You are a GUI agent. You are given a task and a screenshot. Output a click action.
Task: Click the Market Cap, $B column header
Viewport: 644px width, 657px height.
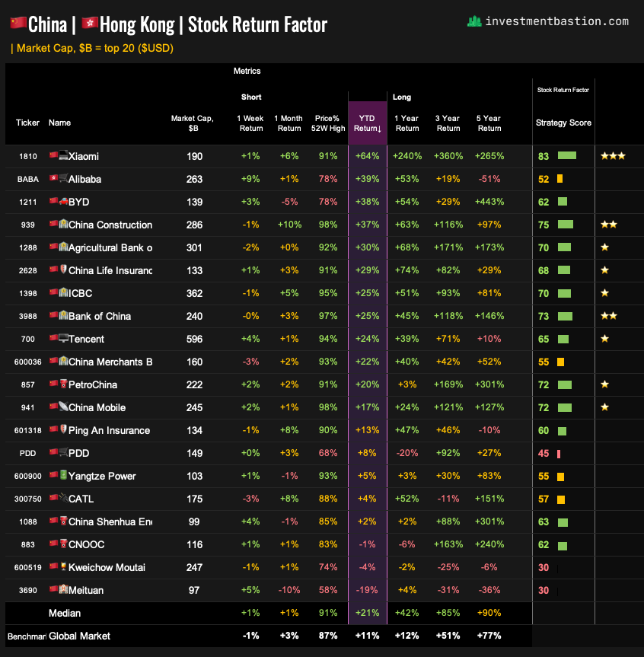coord(193,123)
